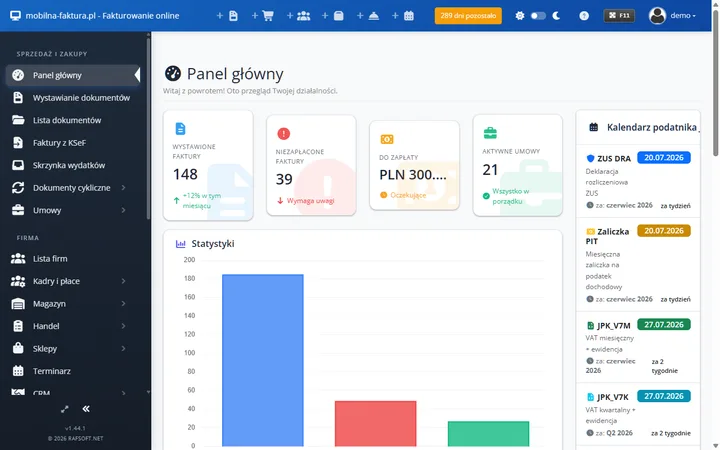Click the 289 dni pozostało button

[x=468, y=16]
